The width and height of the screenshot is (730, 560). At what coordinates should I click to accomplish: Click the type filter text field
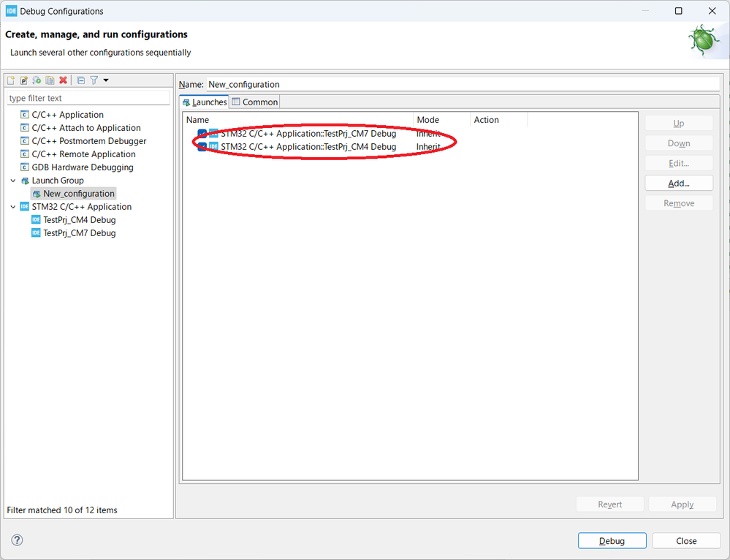point(88,98)
